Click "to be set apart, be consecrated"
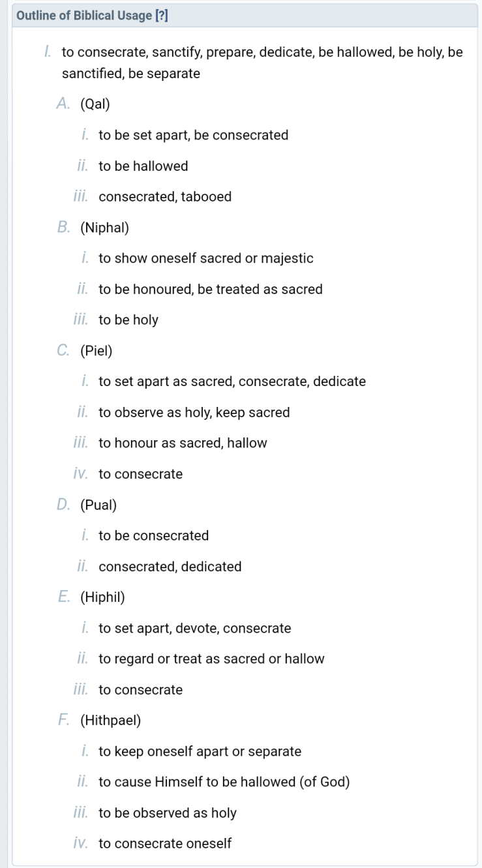 [193, 135]
